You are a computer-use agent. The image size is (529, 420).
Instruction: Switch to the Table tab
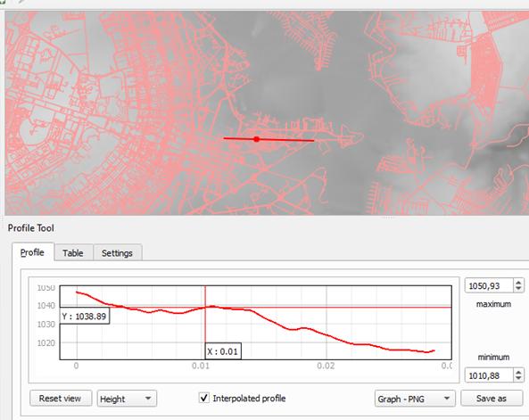[73, 252]
